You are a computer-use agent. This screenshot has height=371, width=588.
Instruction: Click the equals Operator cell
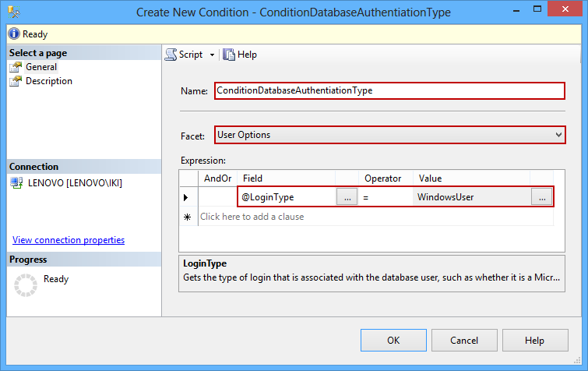(x=385, y=197)
